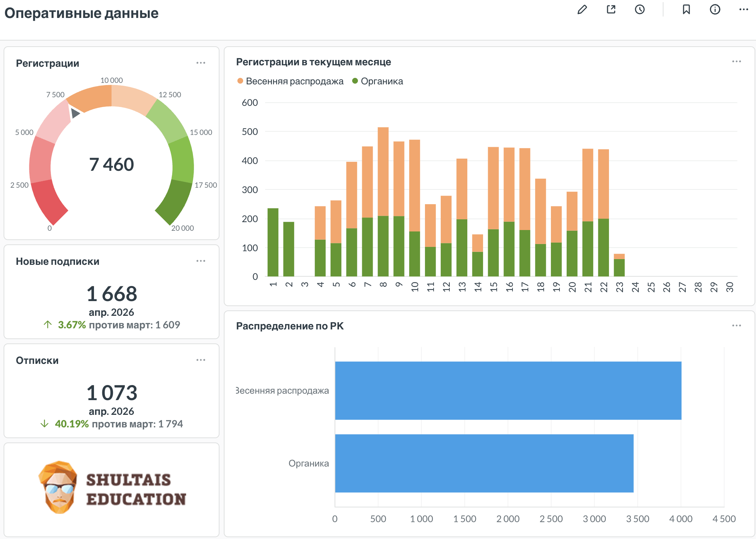756x539 pixels.
Task: Click the Регистрации в текущем месяце title
Action: tap(313, 62)
